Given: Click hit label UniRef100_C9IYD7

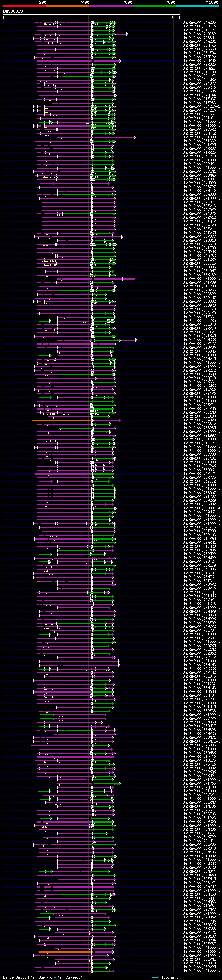Looking at the screenshot, I should 199,497.
